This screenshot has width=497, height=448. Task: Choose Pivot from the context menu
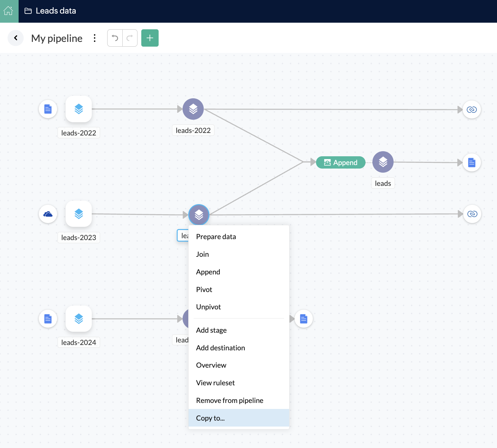(x=204, y=290)
